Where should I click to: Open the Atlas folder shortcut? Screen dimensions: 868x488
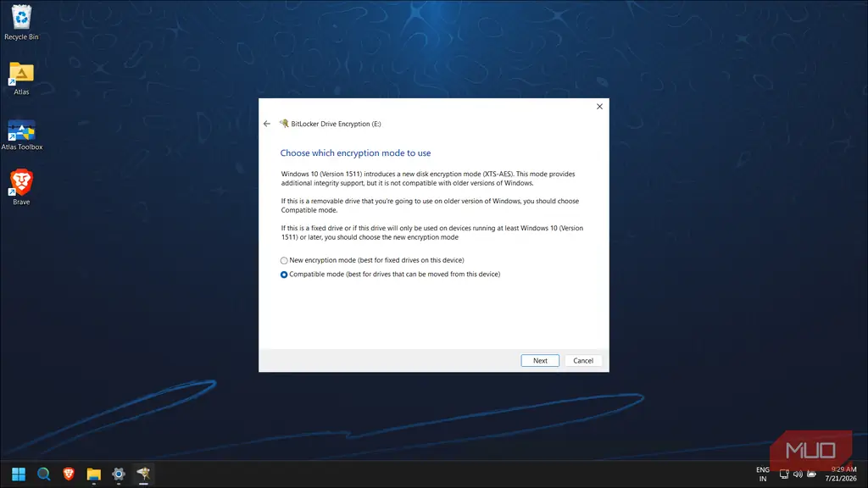tap(21, 79)
